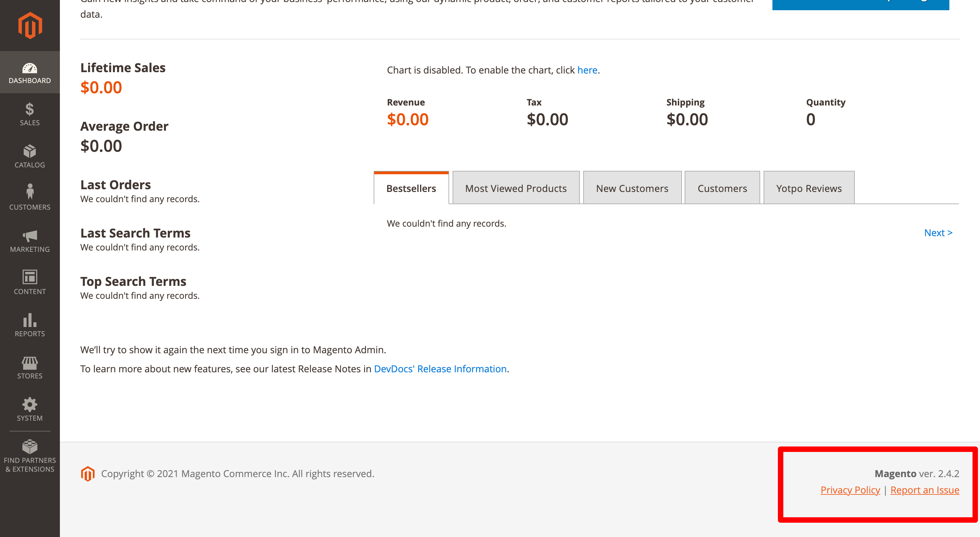Image resolution: width=980 pixels, height=537 pixels.
Task: Open the New Customers tab
Action: pos(632,188)
